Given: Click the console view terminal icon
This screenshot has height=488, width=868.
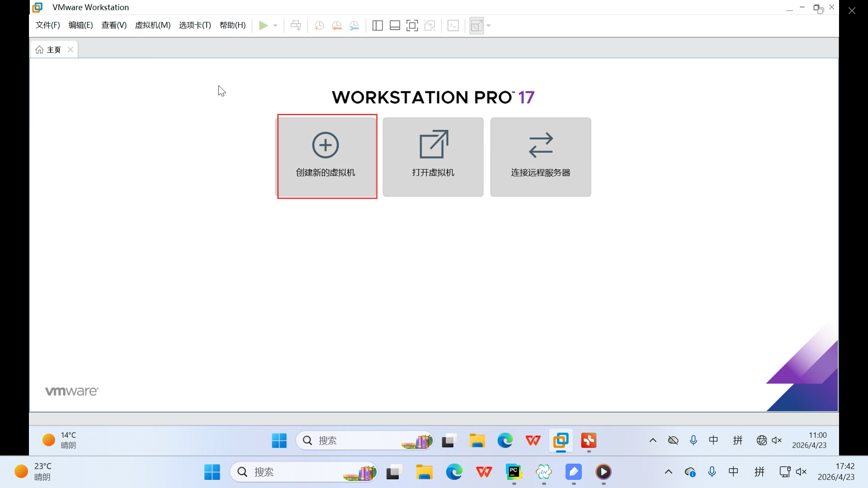Looking at the screenshot, I should [x=453, y=26].
